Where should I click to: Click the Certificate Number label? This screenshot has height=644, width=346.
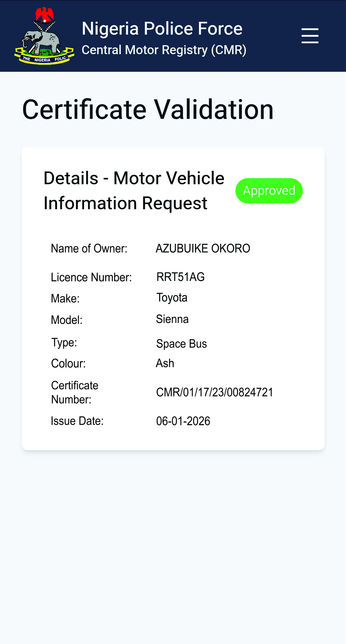click(x=75, y=392)
